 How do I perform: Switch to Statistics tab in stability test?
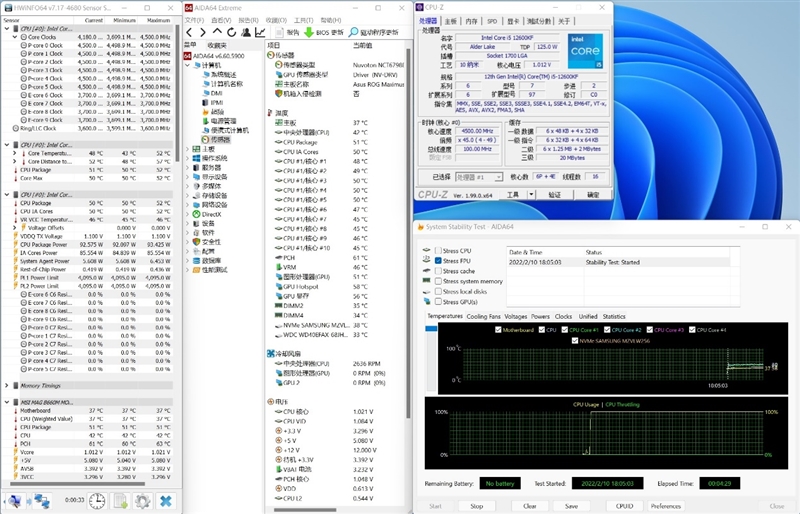point(614,316)
